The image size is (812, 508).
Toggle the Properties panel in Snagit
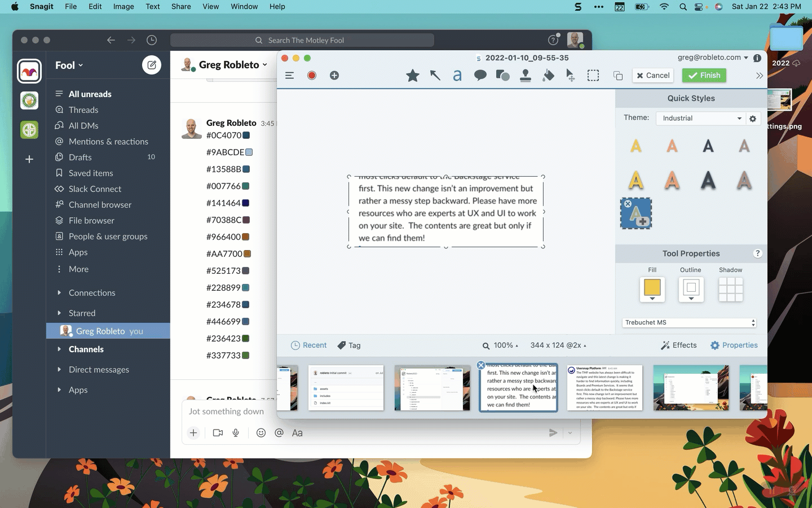[734, 345]
